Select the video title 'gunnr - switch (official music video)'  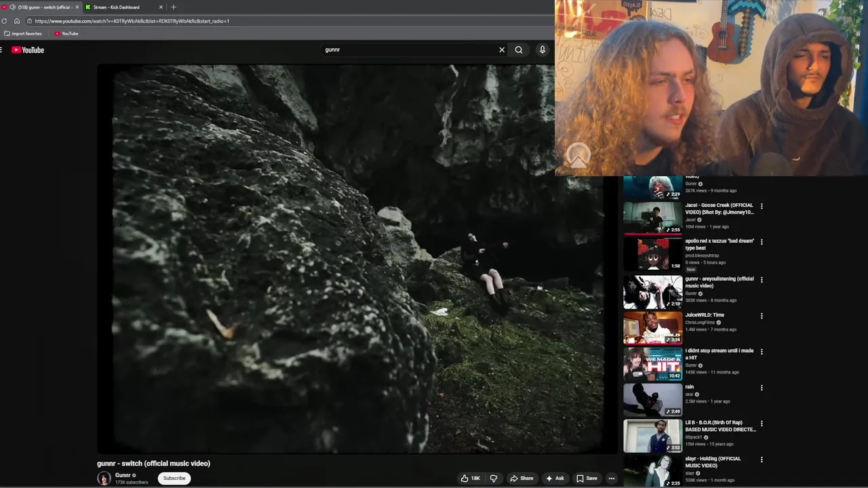click(x=153, y=464)
